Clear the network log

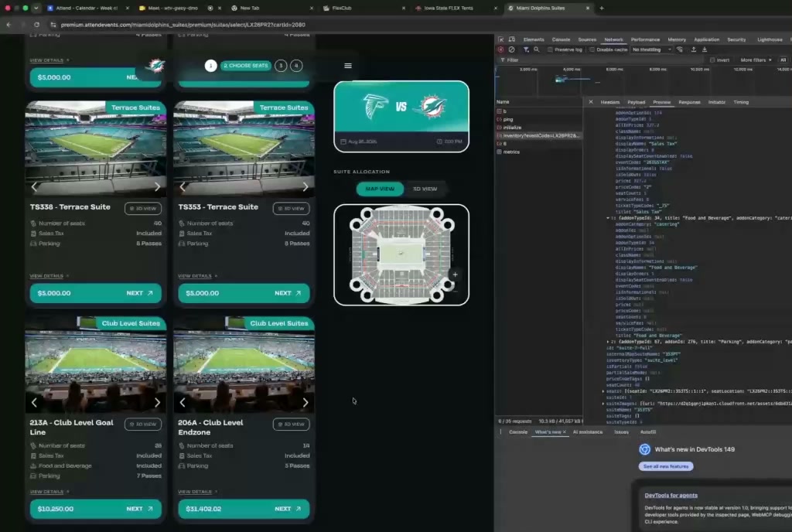[512, 49]
